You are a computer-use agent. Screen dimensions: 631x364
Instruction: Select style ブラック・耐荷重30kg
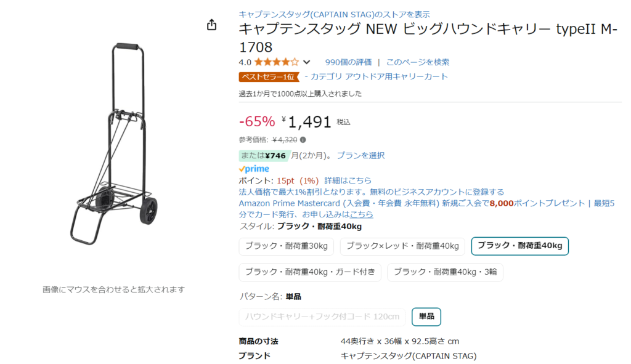(287, 246)
